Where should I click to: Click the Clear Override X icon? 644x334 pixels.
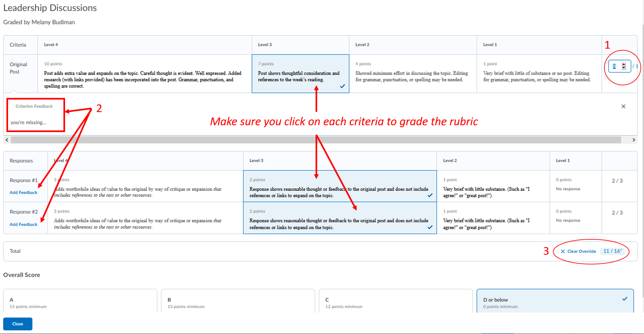point(563,251)
